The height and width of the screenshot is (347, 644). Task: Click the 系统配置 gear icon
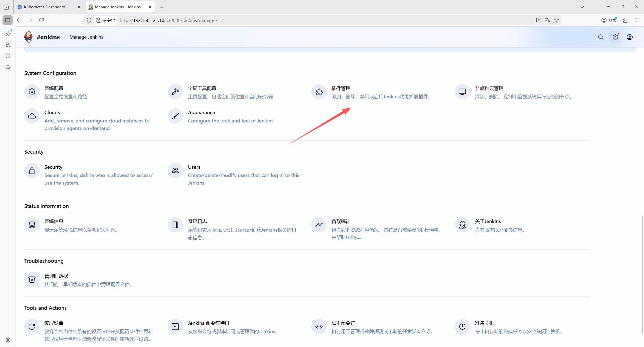[32, 92]
